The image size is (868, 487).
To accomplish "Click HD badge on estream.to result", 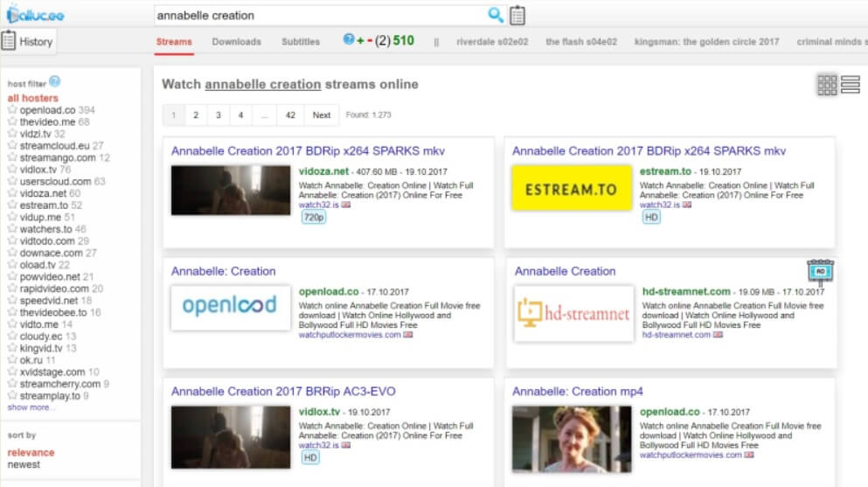I will [x=651, y=218].
